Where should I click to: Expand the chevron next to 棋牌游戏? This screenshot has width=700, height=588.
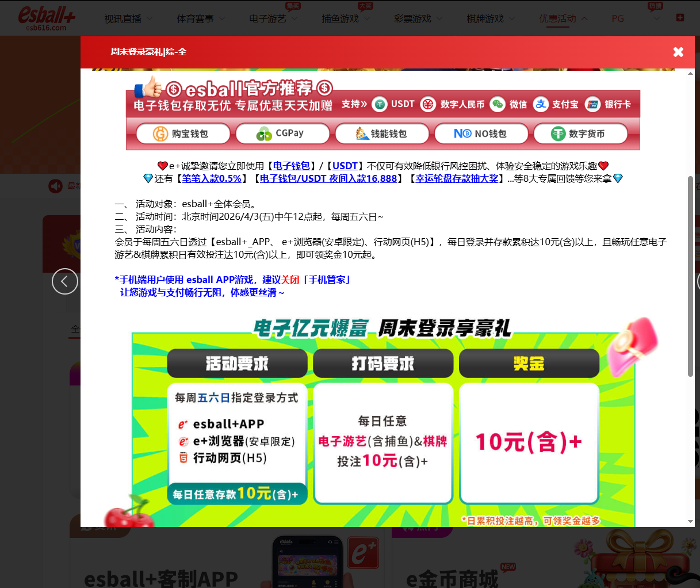click(x=512, y=18)
